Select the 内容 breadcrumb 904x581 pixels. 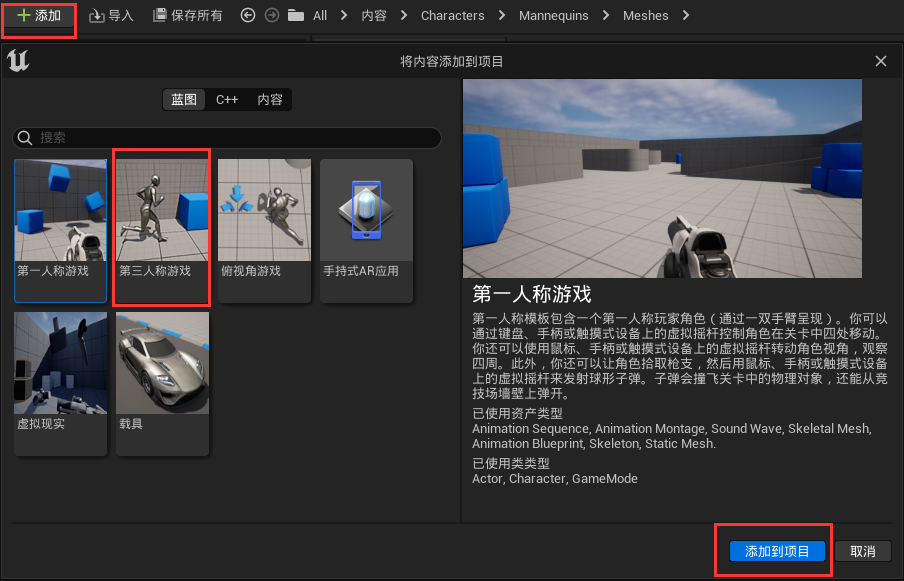(x=374, y=16)
